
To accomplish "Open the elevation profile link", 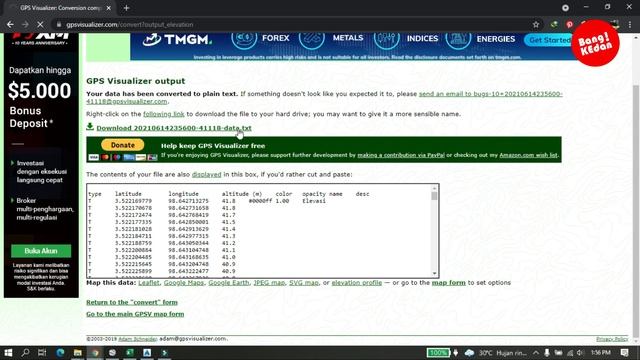I will pos(357,282).
